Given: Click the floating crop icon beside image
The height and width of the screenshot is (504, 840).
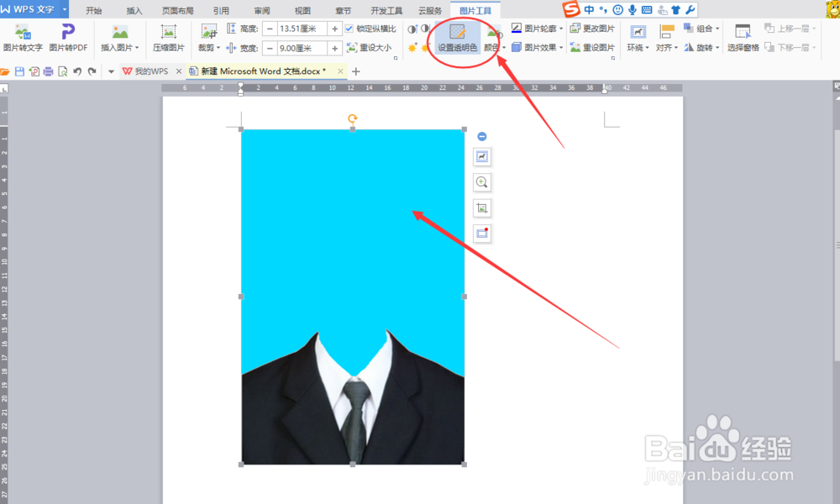Looking at the screenshot, I should tap(482, 208).
